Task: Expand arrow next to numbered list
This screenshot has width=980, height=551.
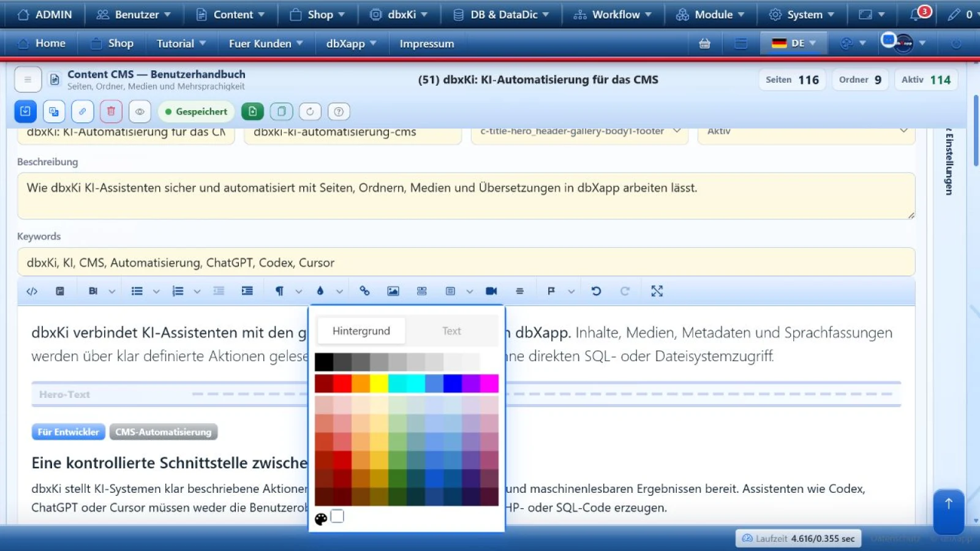Action: click(197, 291)
